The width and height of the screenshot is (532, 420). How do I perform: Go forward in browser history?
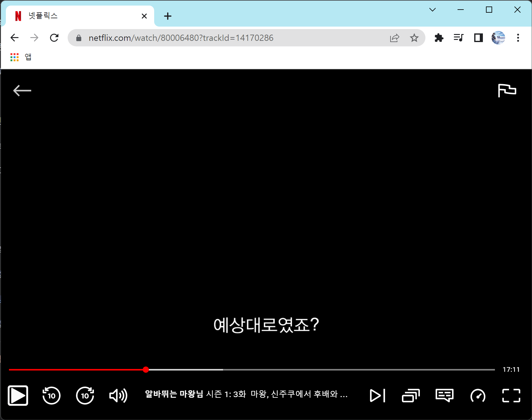34,38
